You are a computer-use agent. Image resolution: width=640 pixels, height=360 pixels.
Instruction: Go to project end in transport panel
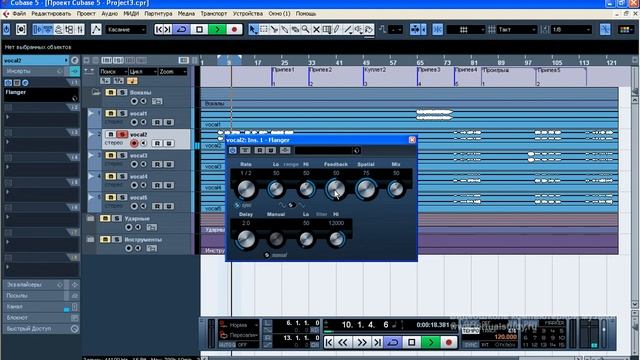(x=378, y=342)
